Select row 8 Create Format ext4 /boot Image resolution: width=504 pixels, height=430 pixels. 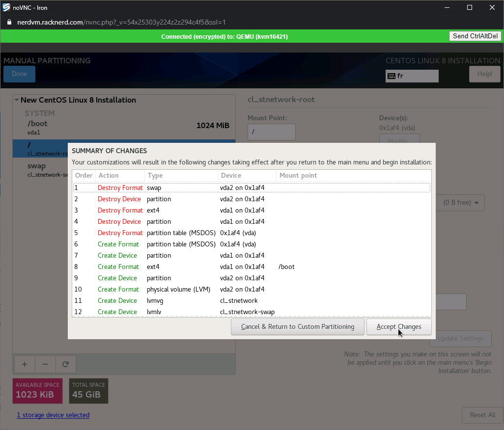[196, 267]
